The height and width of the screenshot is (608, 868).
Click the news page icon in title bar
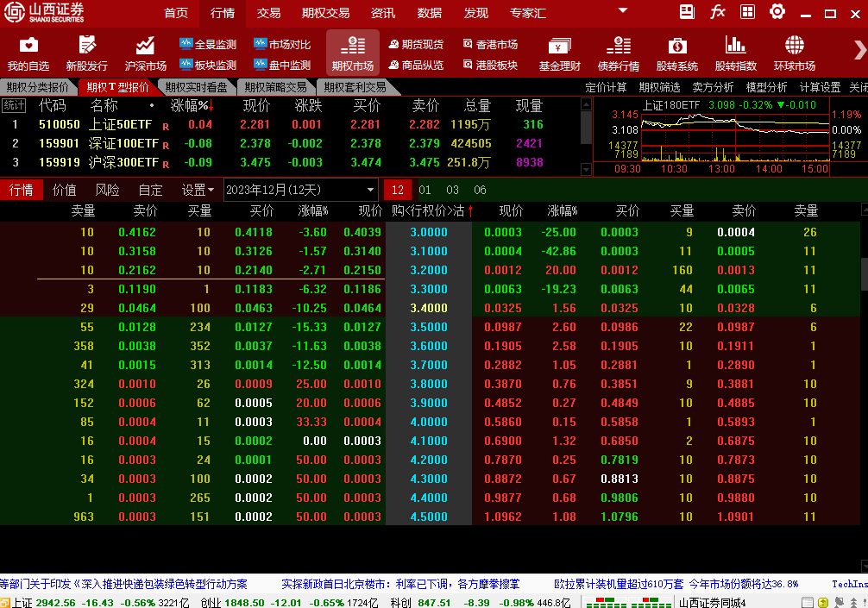pos(687,11)
